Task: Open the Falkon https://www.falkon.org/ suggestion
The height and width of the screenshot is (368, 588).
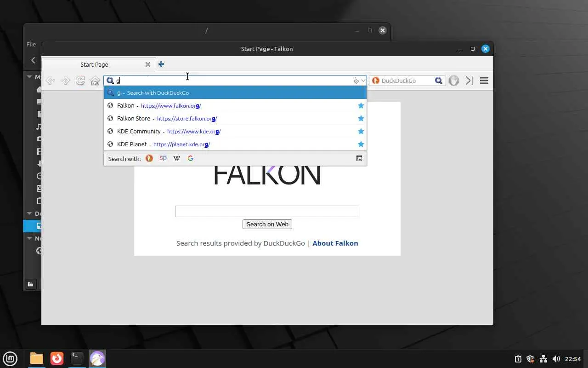Action: tap(235, 105)
